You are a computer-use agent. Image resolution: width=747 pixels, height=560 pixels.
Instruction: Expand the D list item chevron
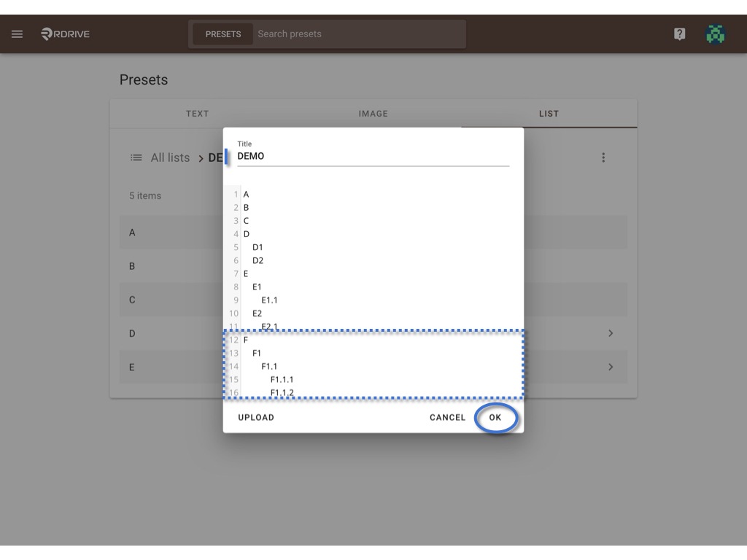pos(611,333)
